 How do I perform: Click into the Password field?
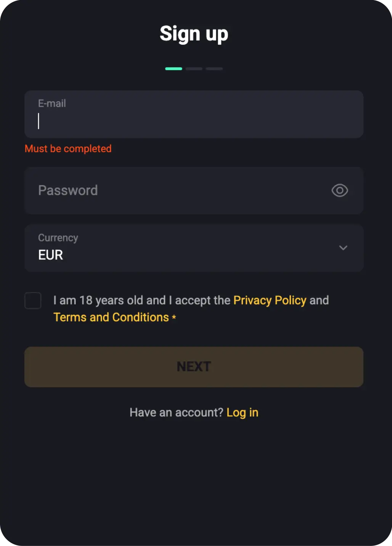pos(179,190)
